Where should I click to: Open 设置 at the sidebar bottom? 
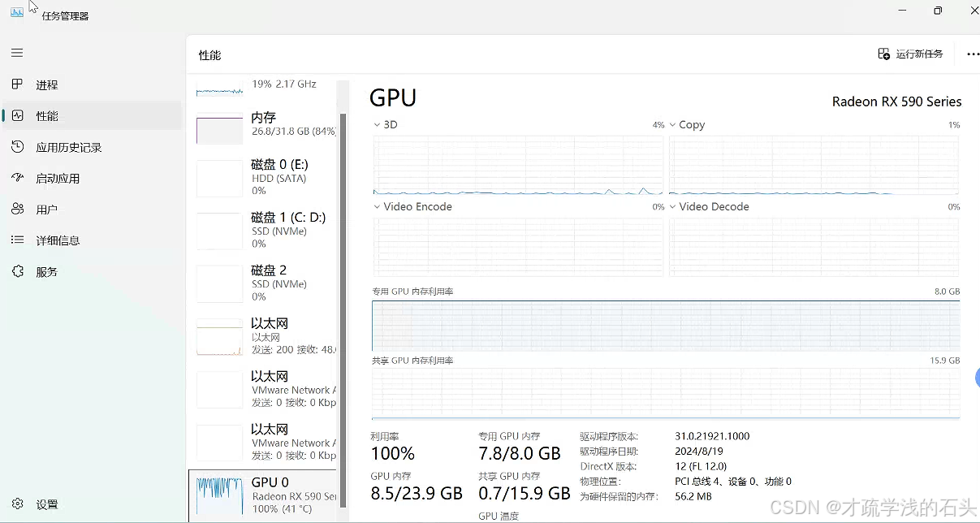(x=92, y=504)
